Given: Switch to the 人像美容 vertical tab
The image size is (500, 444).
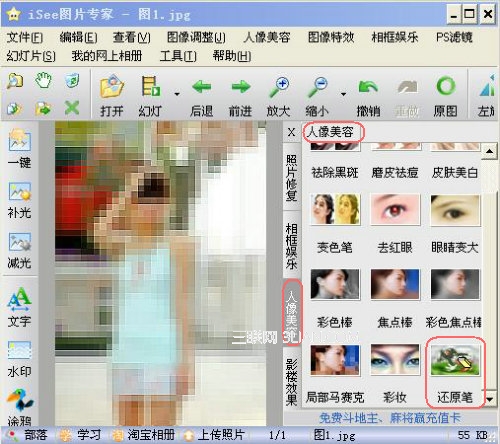Looking at the screenshot, I should click(x=292, y=313).
